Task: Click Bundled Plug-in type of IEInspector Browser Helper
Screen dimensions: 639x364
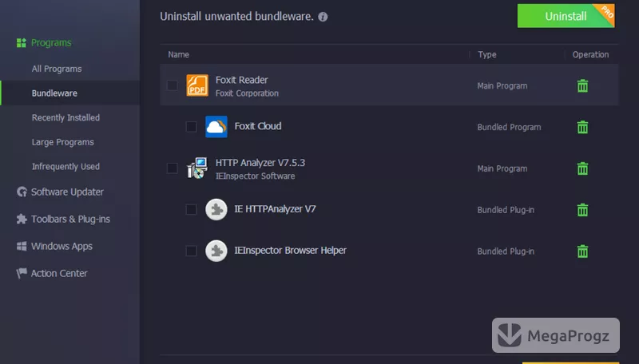Action: tap(506, 251)
